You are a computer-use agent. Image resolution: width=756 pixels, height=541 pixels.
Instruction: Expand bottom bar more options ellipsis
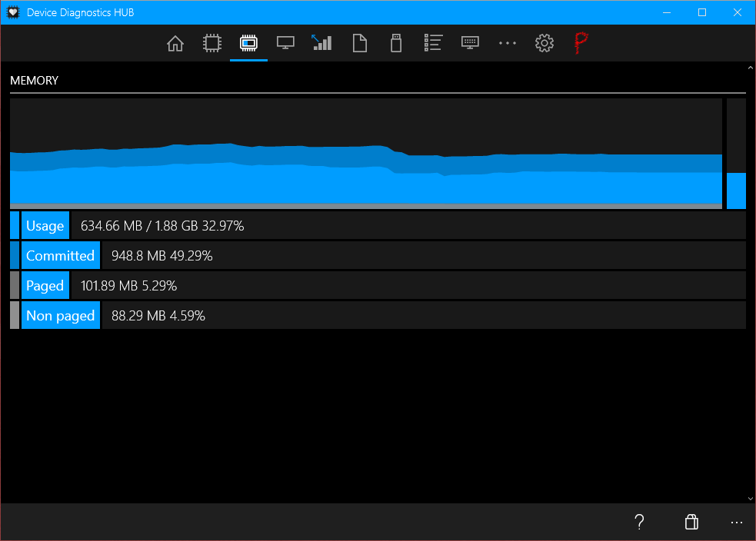coord(736,523)
